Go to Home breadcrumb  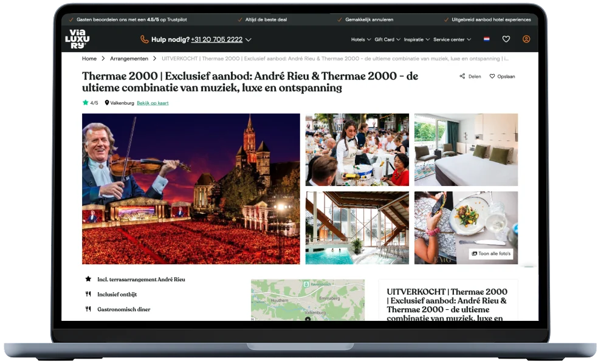point(89,58)
